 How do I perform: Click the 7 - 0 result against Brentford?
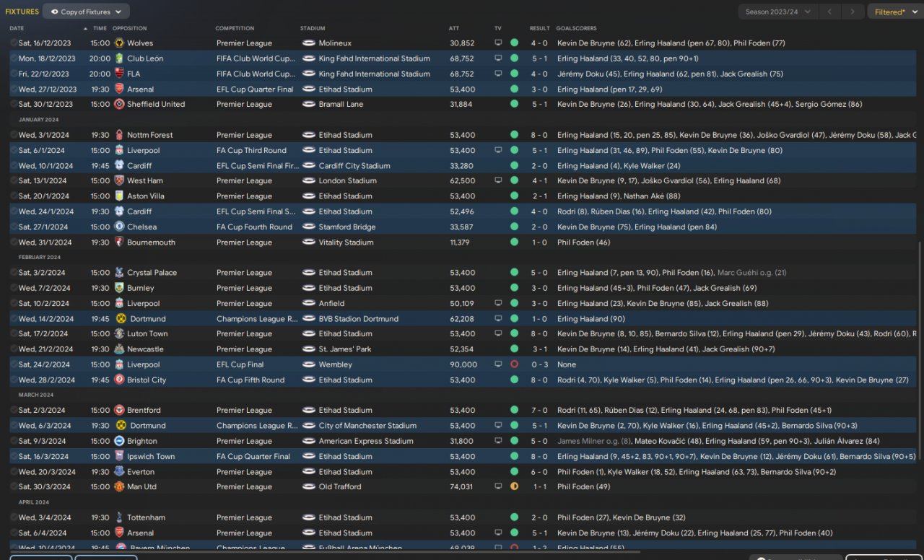[539, 410]
